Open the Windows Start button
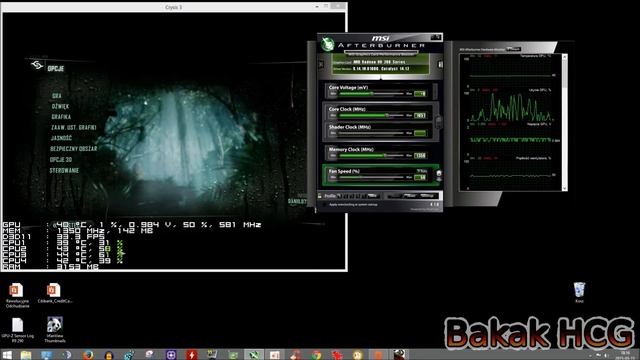Image resolution: width=640 pixels, height=360 pixels. tap(7, 355)
